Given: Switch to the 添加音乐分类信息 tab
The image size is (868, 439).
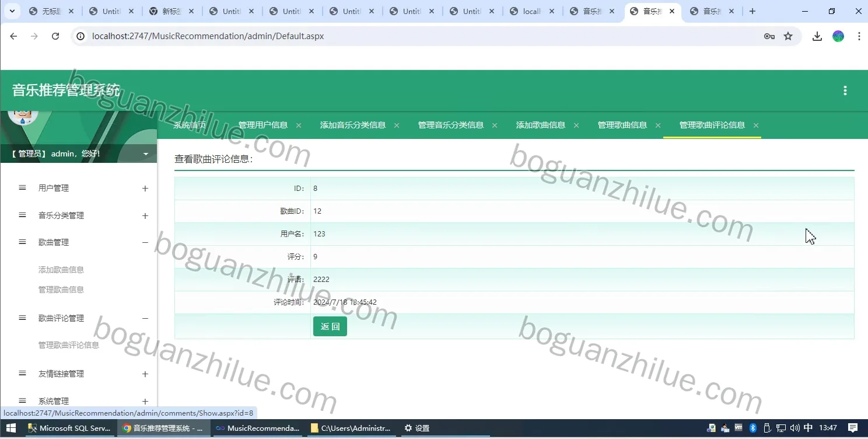Looking at the screenshot, I should [353, 125].
